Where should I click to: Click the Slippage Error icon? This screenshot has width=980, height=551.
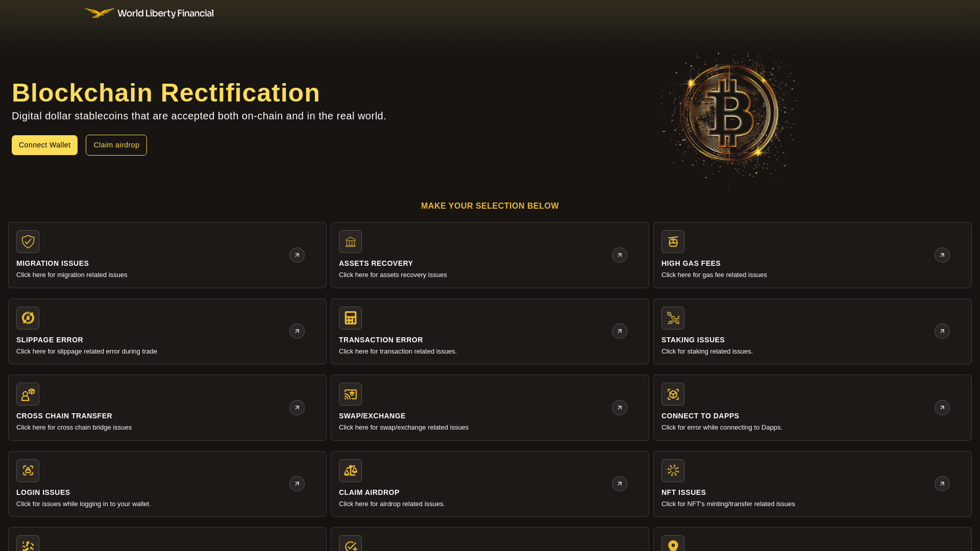coord(28,318)
